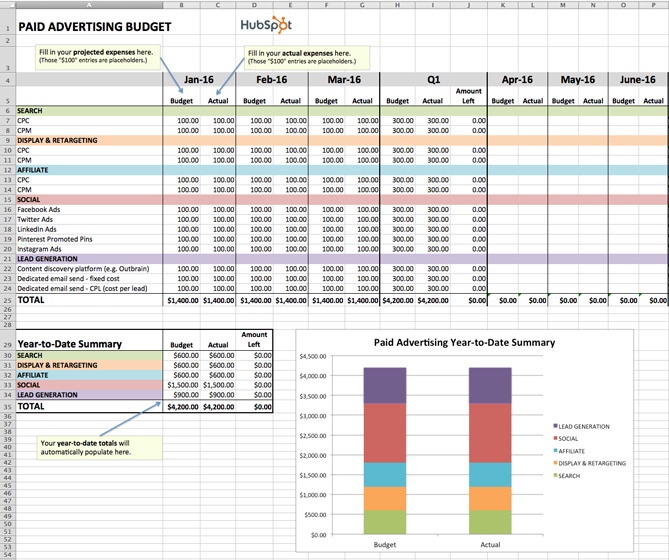Click the HubSpot logo

(x=267, y=24)
